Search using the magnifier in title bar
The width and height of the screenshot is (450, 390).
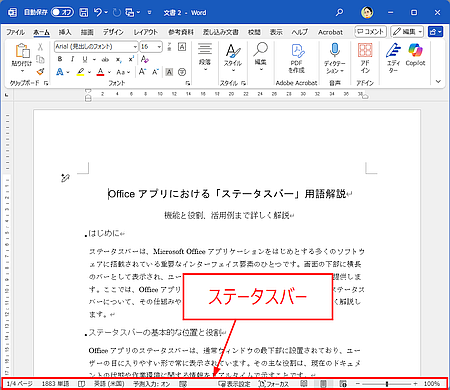339,12
